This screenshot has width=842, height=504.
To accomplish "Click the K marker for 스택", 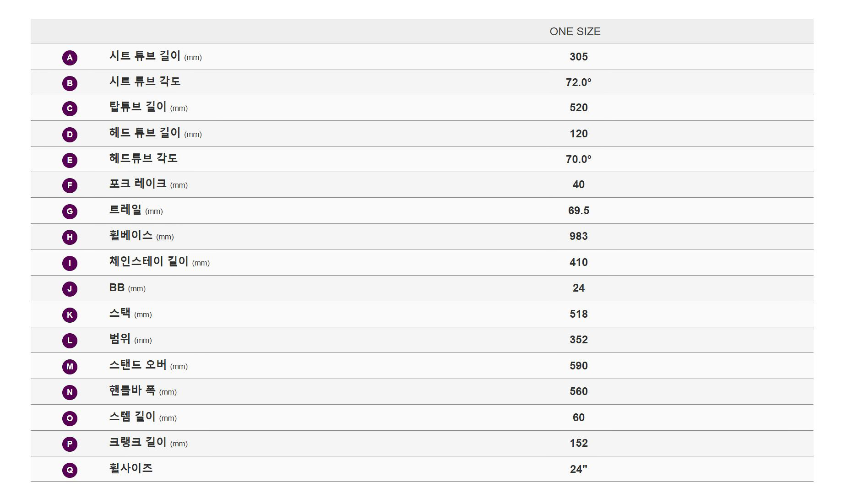I will pos(70,315).
